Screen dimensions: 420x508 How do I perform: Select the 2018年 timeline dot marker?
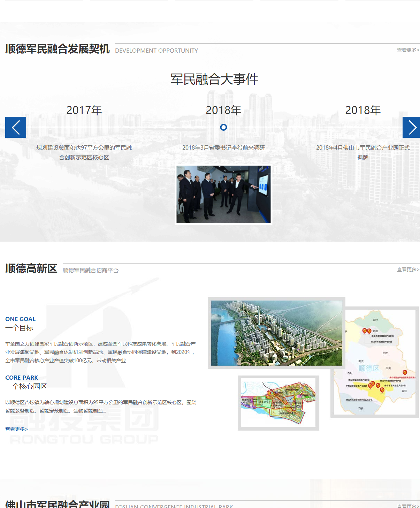pyautogui.click(x=223, y=128)
